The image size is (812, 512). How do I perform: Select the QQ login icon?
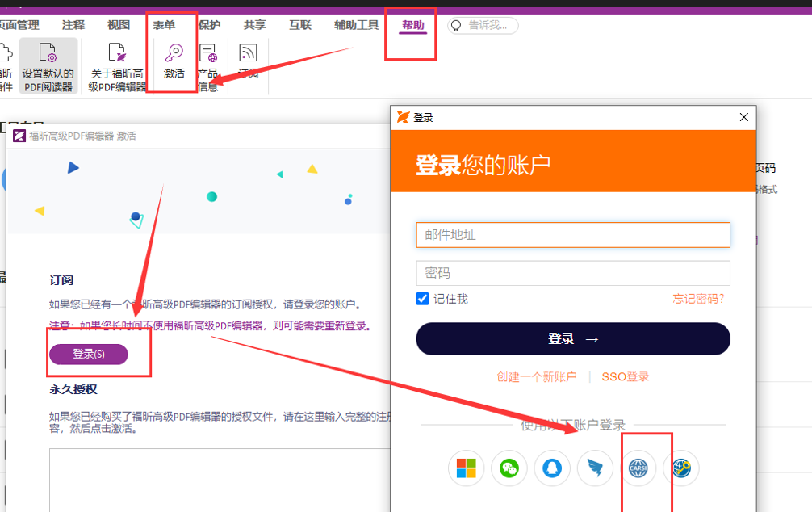click(x=552, y=468)
